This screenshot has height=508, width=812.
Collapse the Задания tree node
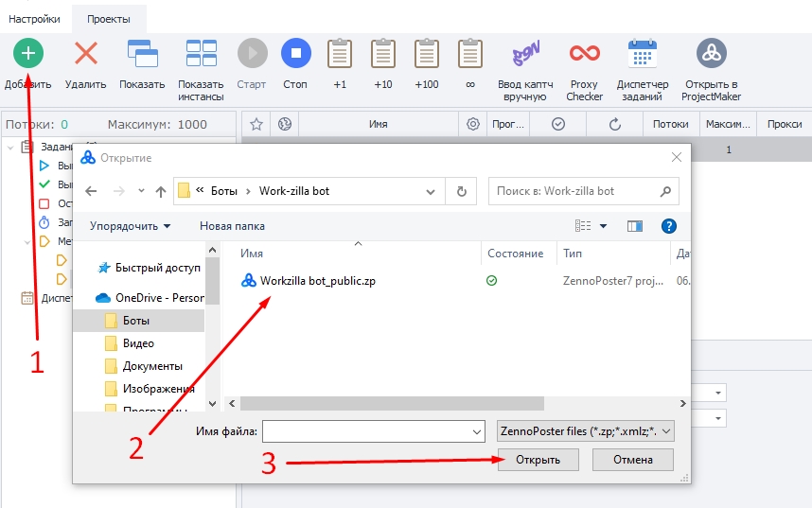(x=10, y=148)
